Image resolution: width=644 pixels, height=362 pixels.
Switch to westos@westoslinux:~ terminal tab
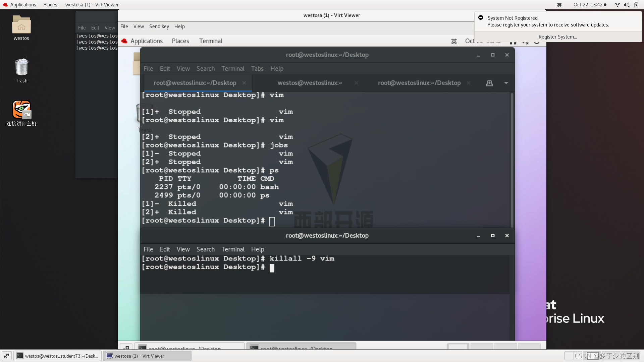point(310,83)
